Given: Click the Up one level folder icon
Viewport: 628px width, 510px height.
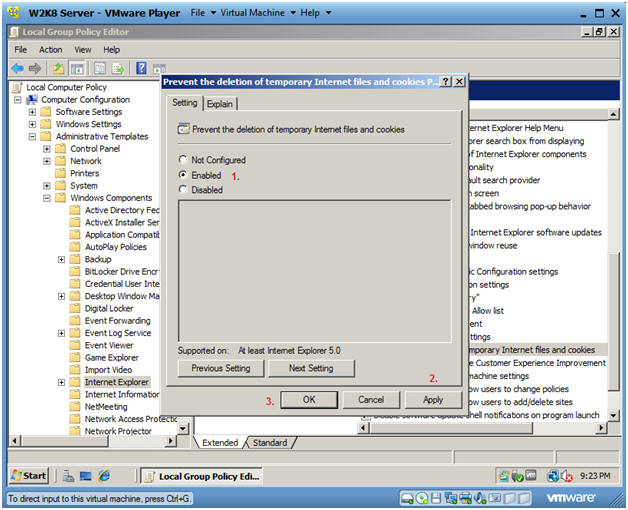Looking at the screenshot, I should 58,69.
